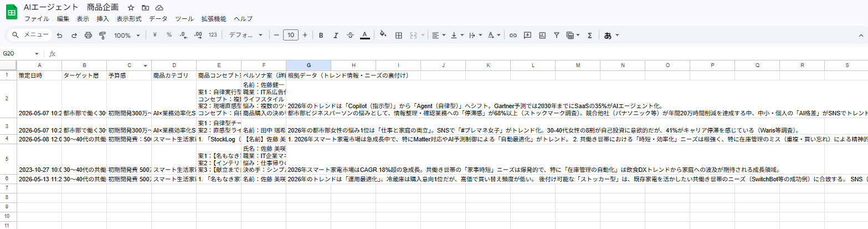
Task: Open the text color picker
Action: pyautogui.click(x=364, y=35)
